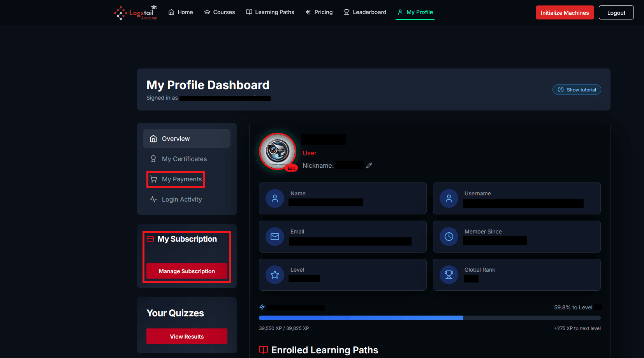This screenshot has width=644, height=358.
Task: Click the graduation cap icon beside Courses
Action: (x=207, y=12)
